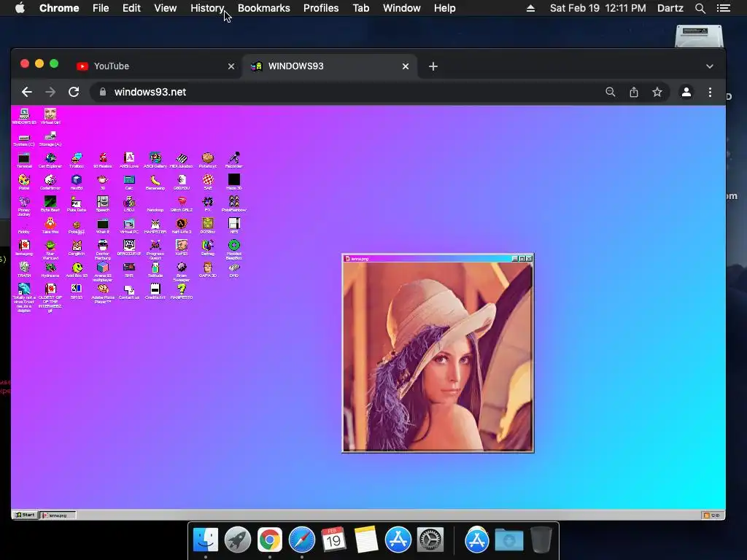Screen dimensions: 747x560
Task: Bookmark this page with the star icon
Action: coord(657,92)
